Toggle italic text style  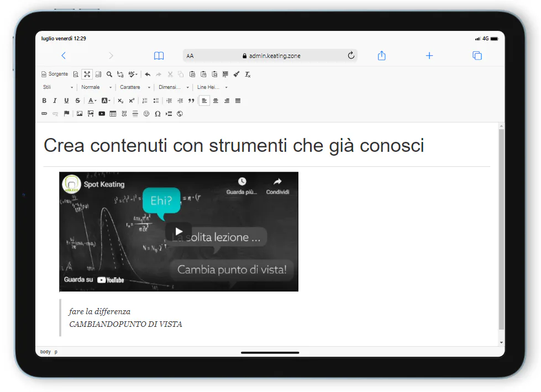55,100
